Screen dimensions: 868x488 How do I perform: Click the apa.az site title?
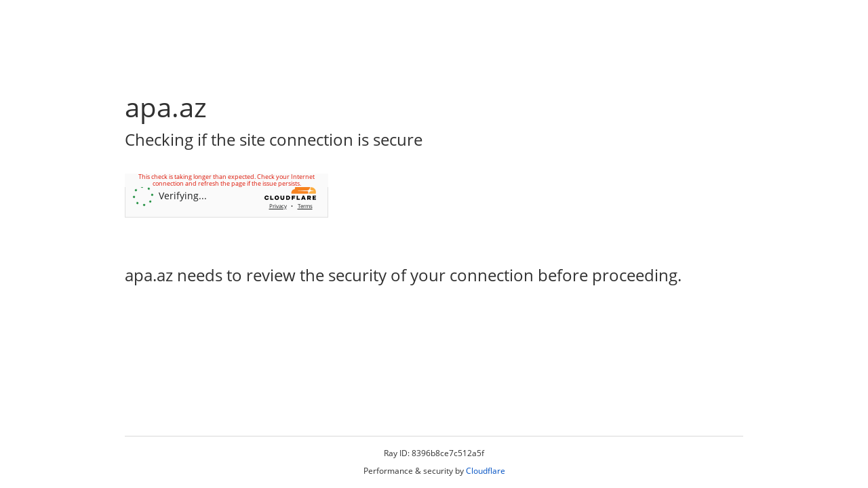[165, 106]
